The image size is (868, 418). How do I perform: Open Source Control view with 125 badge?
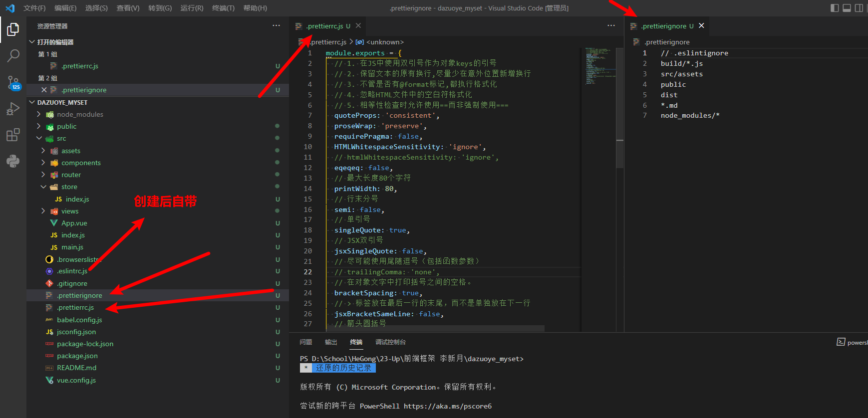coord(13,83)
